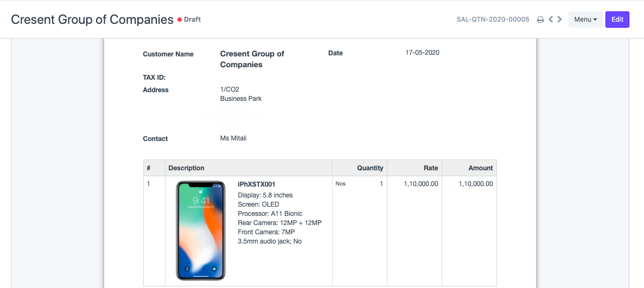The height and width of the screenshot is (288, 644).
Task: Click contact name Ms Mitali
Action: [x=233, y=138]
